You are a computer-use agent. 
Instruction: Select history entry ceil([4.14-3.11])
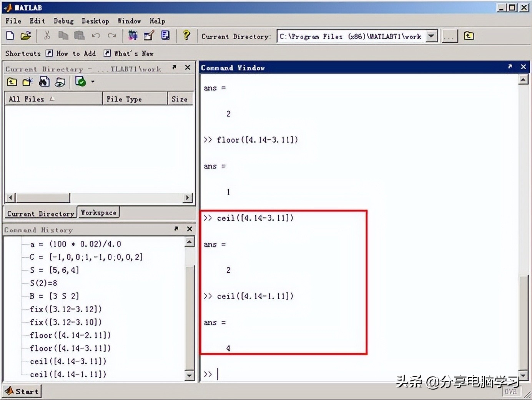point(68,362)
